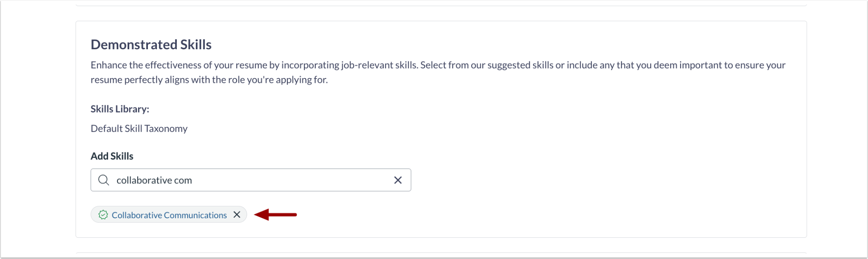Select the Demonstrated Skills section header
This screenshot has width=868, height=259.
pyautogui.click(x=151, y=44)
